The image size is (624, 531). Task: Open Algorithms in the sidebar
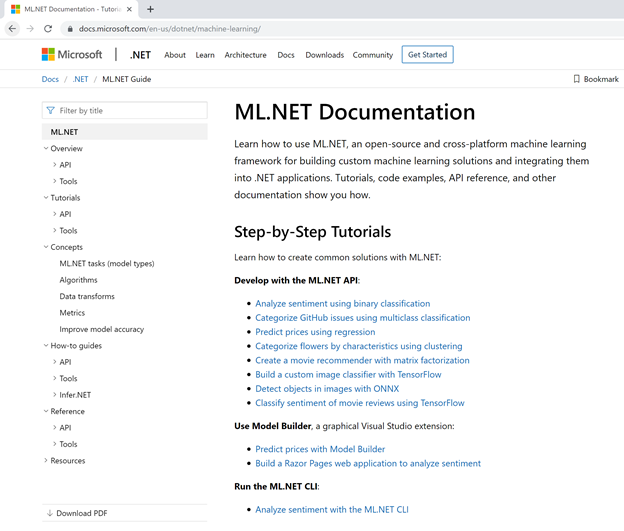[x=78, y=280]
